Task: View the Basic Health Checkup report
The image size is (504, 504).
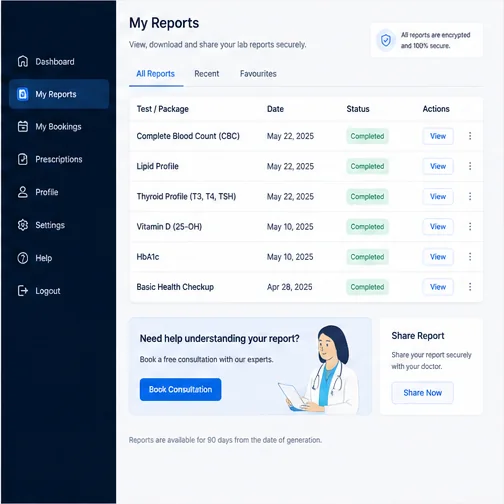Action: coord(438,287)
